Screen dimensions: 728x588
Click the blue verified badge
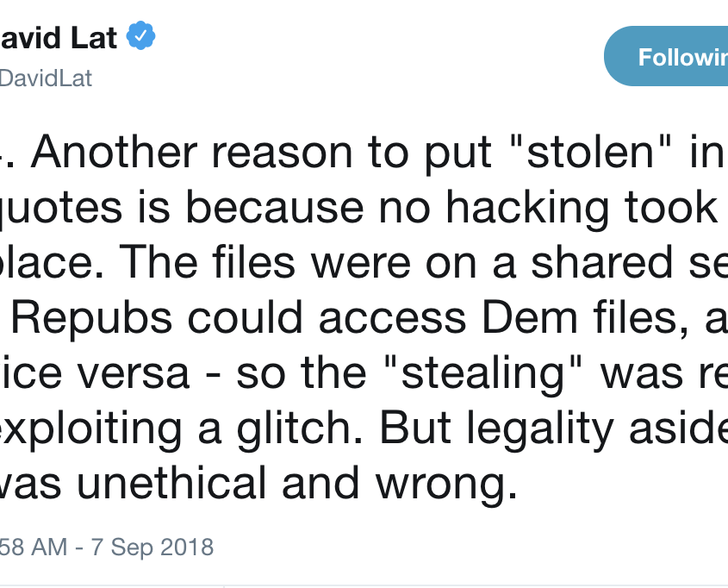pyautogui.click(x=142, y=38)
